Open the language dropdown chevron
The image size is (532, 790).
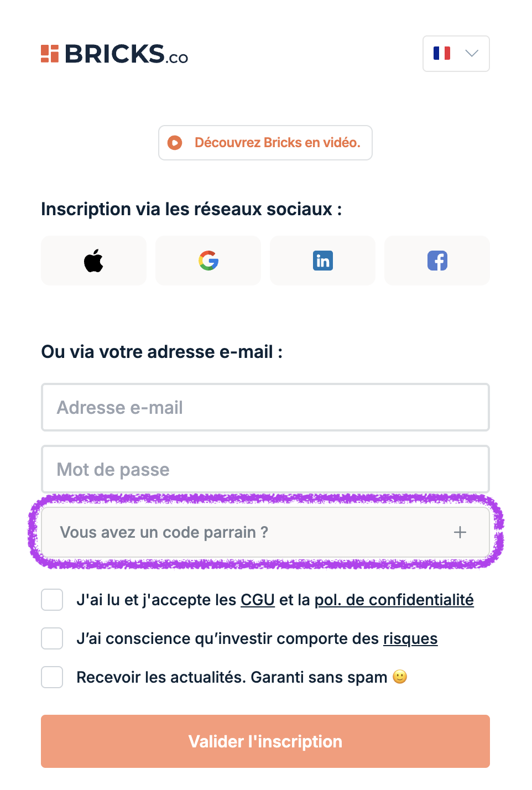[x=472, y=53]
